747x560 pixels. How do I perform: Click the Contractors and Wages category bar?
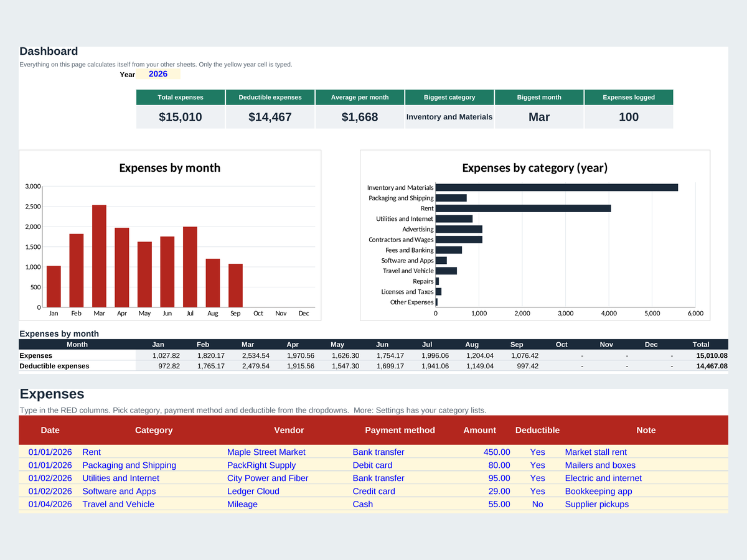459,240
